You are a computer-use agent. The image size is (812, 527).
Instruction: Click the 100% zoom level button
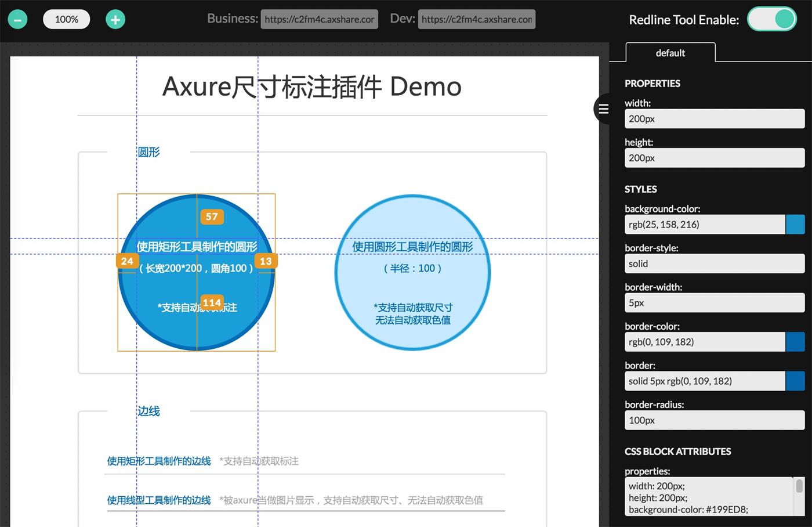pyautogui.click(x=66, y=19)
